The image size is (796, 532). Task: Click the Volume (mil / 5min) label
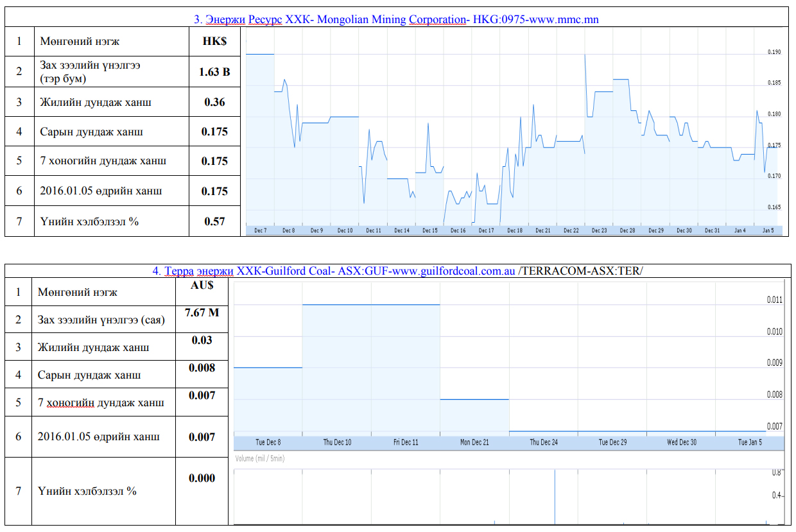pos(260,458)
